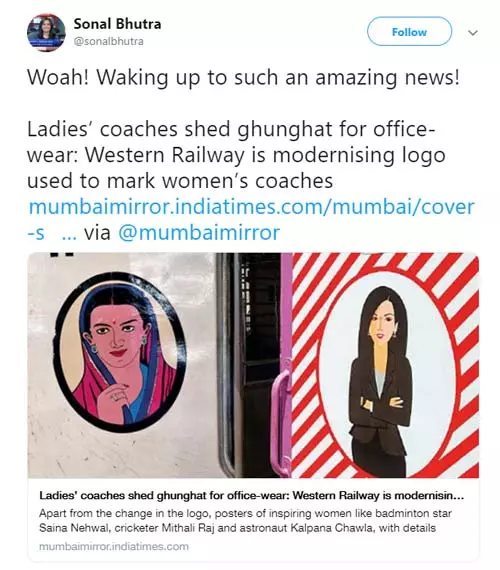Open Sonal Bhutra's profile avatar

pyautogui.click(x=46, y=33)
